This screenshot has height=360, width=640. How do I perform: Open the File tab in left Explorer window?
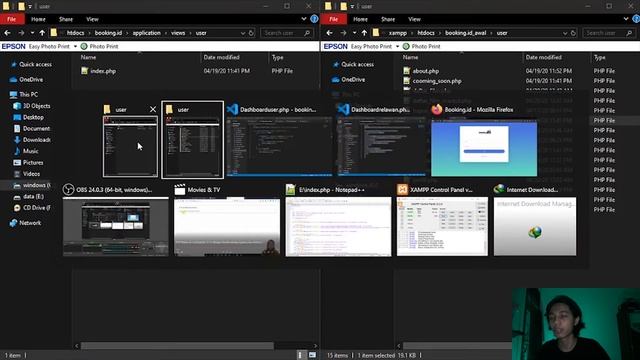coord(12,19)
